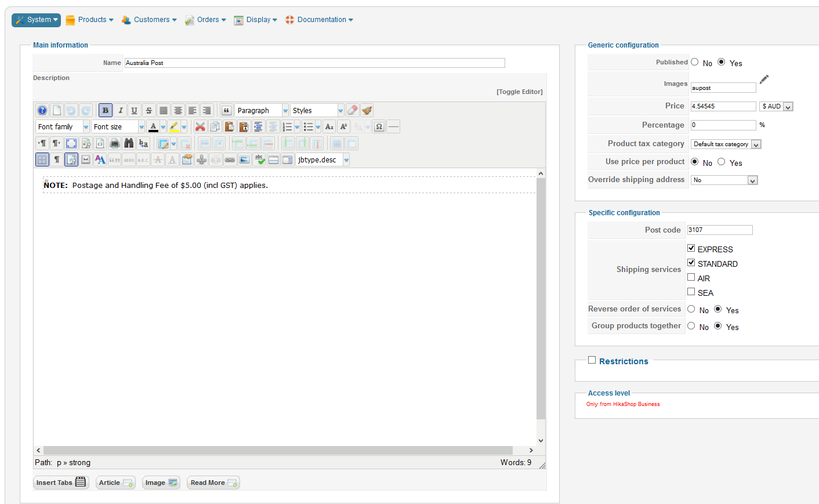Paste as plain text icon
Image resolution: width=819 pixels, height=504 pixels.
(244, 126)
